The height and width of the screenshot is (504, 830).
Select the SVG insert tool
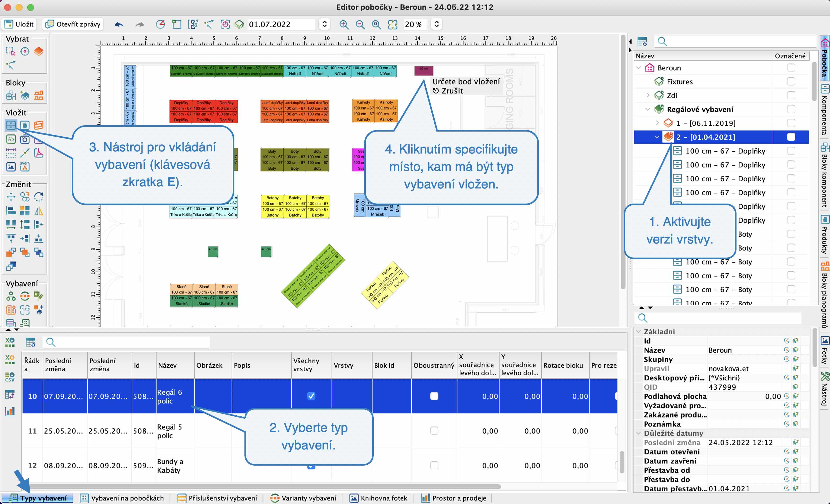(x=25, y=167)
